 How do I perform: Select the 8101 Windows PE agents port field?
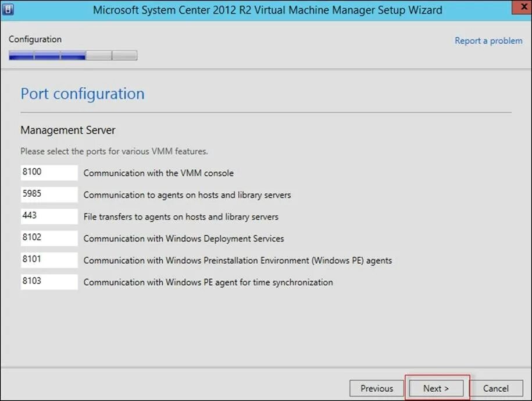pyautogui.click(x=49, y=260)
